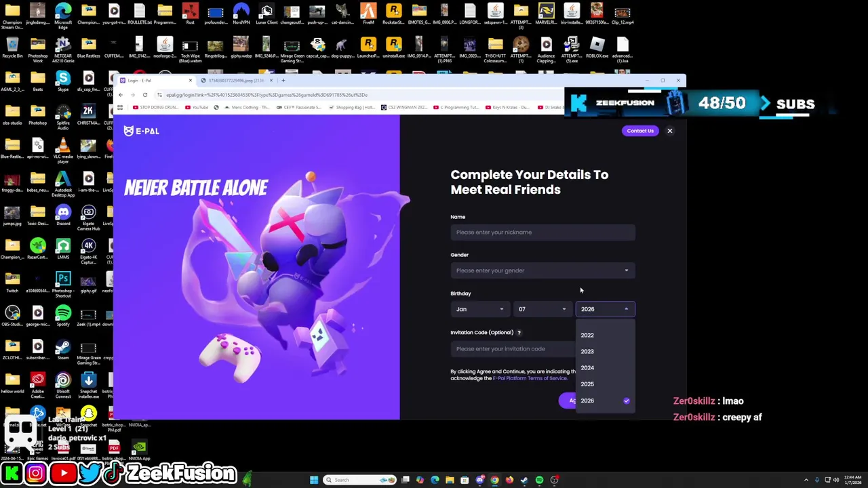
Task: Select 2025 from the year list
Action: coord(605,384)
